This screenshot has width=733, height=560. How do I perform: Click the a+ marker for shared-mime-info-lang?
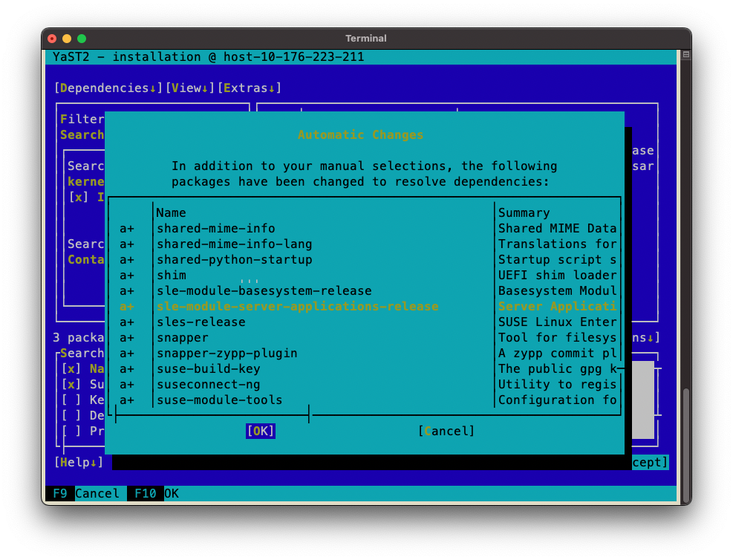coord(127,244)
